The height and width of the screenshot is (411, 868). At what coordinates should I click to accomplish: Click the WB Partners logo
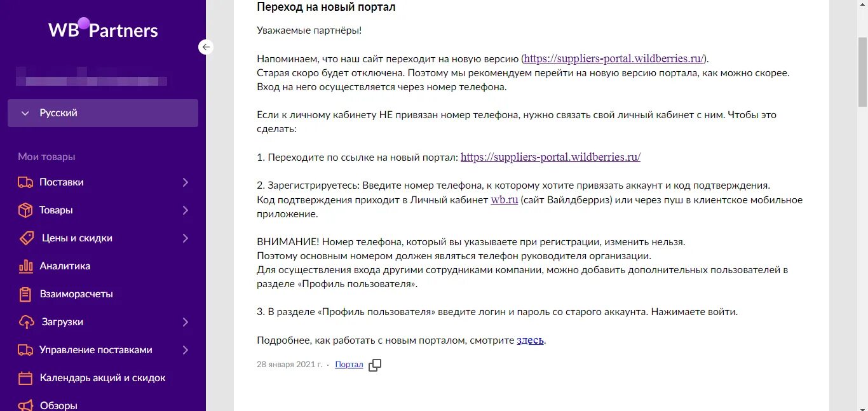coord(103,29)
